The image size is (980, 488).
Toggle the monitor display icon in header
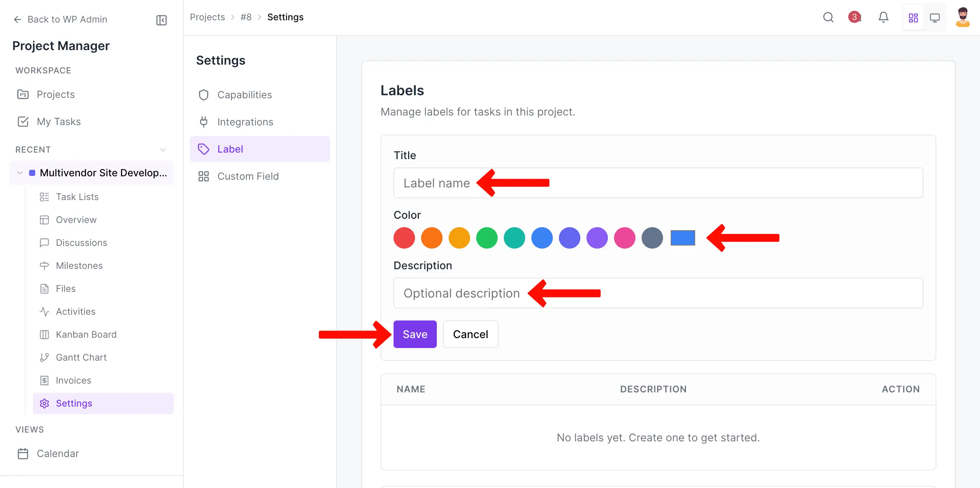coord(935,18)
